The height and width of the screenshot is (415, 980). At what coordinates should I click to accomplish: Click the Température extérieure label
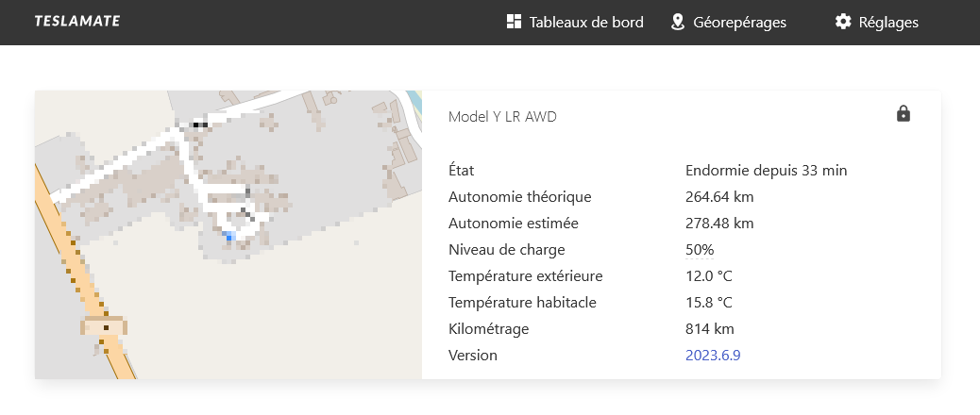pyautogui.click(x=526, y=275)
